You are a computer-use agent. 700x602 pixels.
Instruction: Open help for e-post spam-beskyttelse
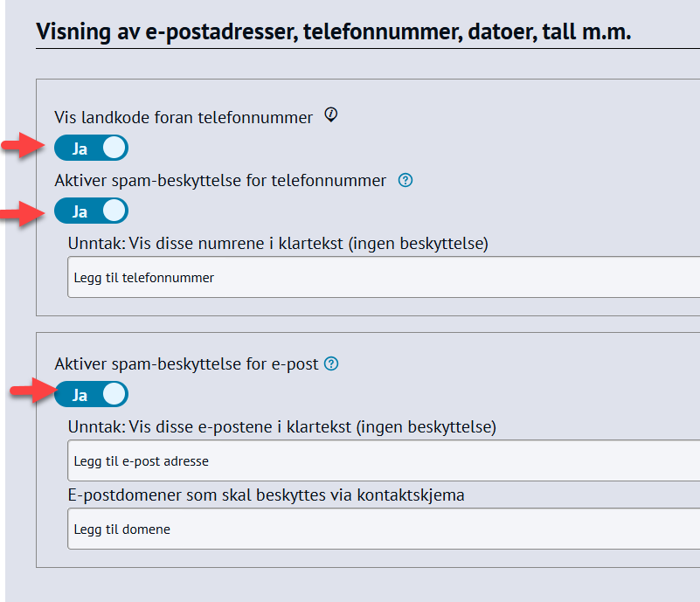pyautogui.click(x=331, y=364)
